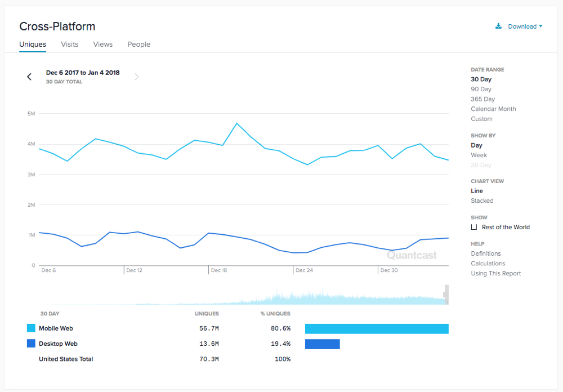The height and width of the screenshot is (392, 563).
Task: Click the download arrow icon
Action: tap(498, 26)
